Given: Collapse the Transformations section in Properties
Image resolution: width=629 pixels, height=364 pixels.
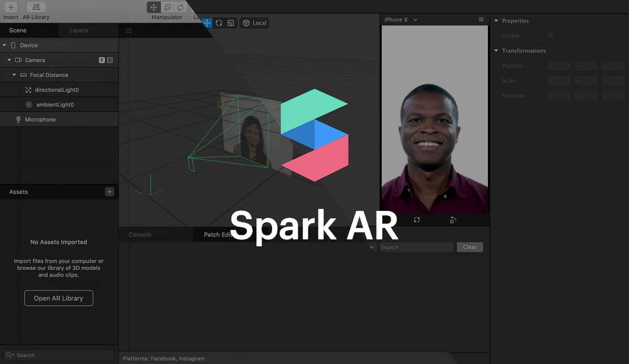Looking at the screenshot, I should tap(496, 50).
